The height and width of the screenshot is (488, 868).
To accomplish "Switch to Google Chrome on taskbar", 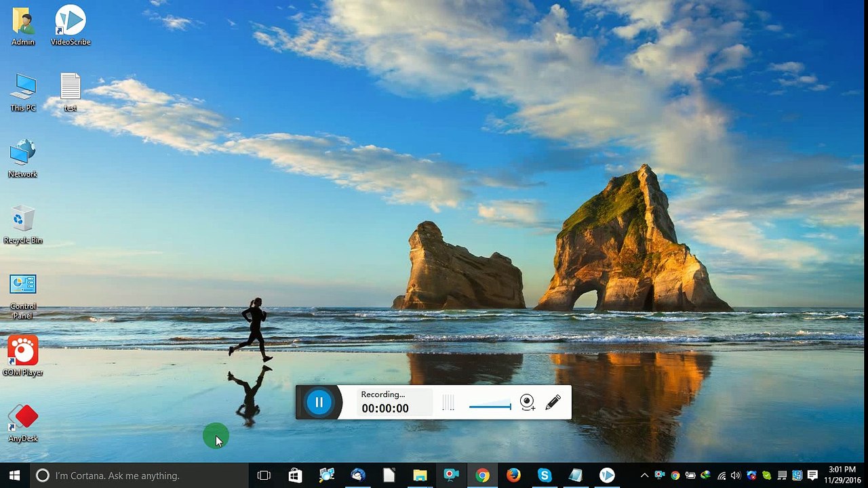I will [482, 476].
